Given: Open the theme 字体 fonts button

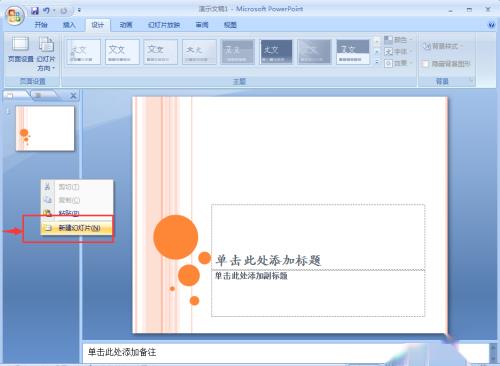Looking at the screenshot, I should (x=398, y=52).
